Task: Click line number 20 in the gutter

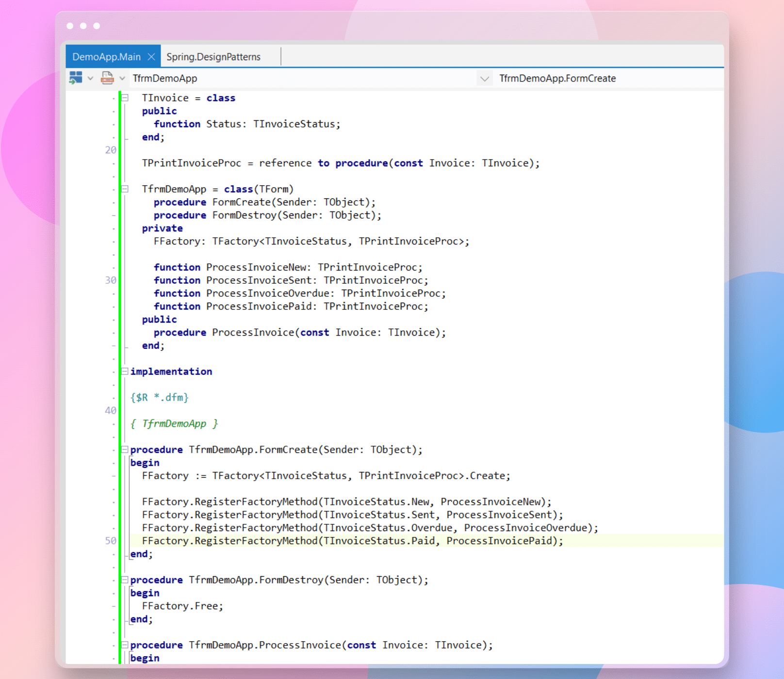Action: [x=111, y=150]
